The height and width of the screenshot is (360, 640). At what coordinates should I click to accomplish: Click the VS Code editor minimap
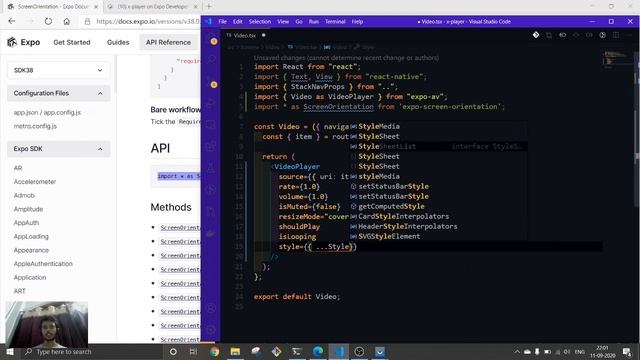[618, 58]
